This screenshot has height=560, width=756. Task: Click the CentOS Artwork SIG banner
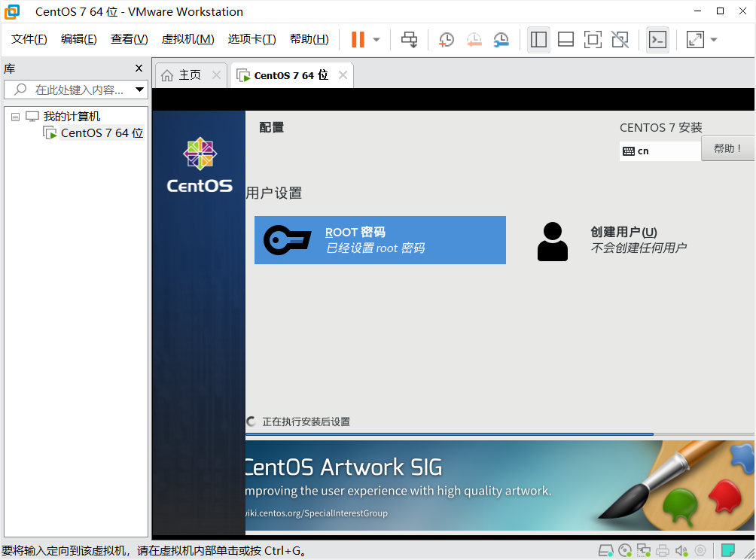(x=499, y=485)
